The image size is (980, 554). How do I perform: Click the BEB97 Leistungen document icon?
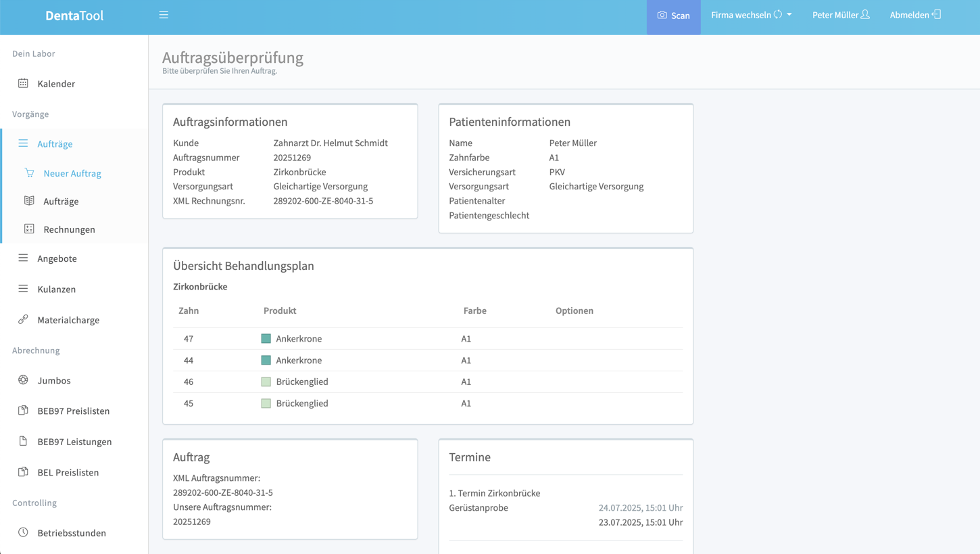coord(23,441)
